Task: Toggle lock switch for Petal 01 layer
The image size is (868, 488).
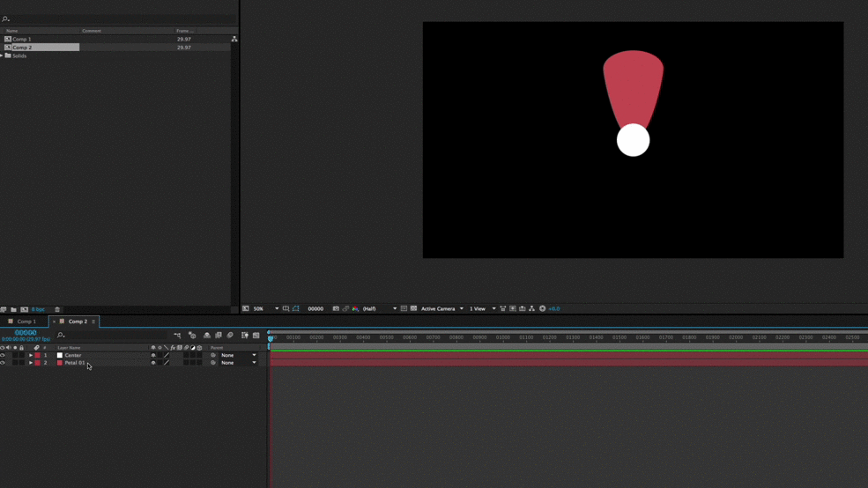Action: pyautogui.click(x=21, y=363)
